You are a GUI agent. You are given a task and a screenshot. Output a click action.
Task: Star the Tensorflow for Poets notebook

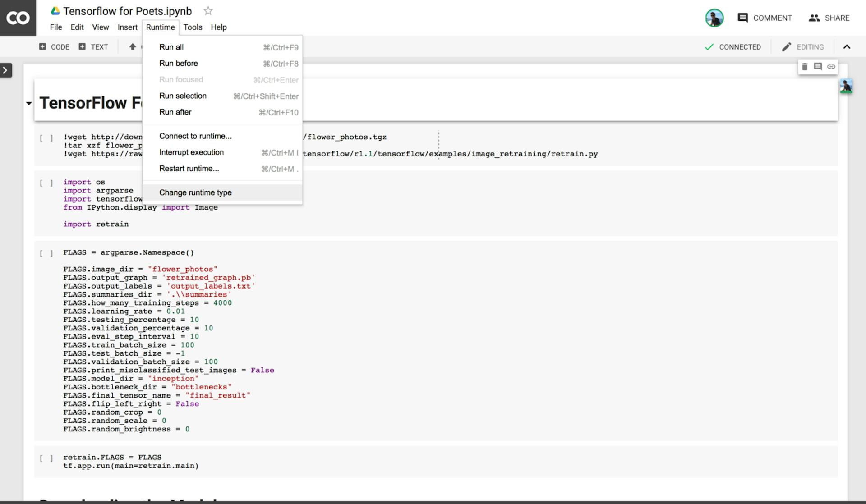click(x=208, y=11)
